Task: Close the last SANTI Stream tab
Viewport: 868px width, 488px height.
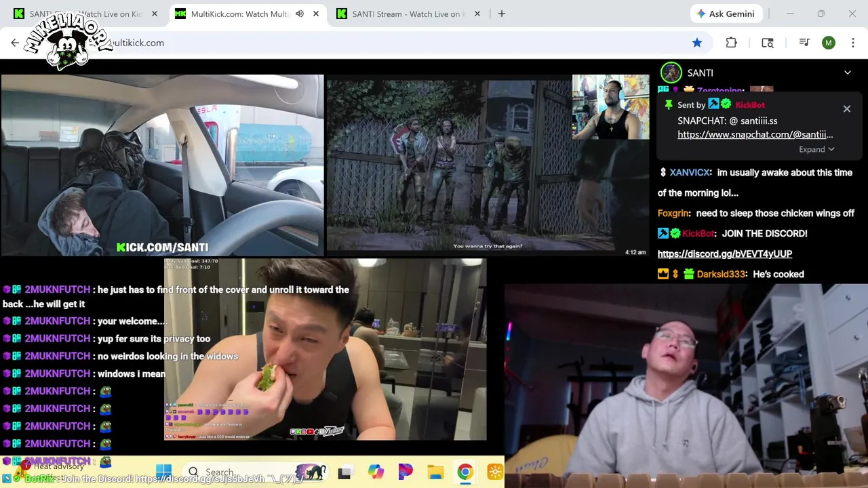Action: tap(477, 14)
